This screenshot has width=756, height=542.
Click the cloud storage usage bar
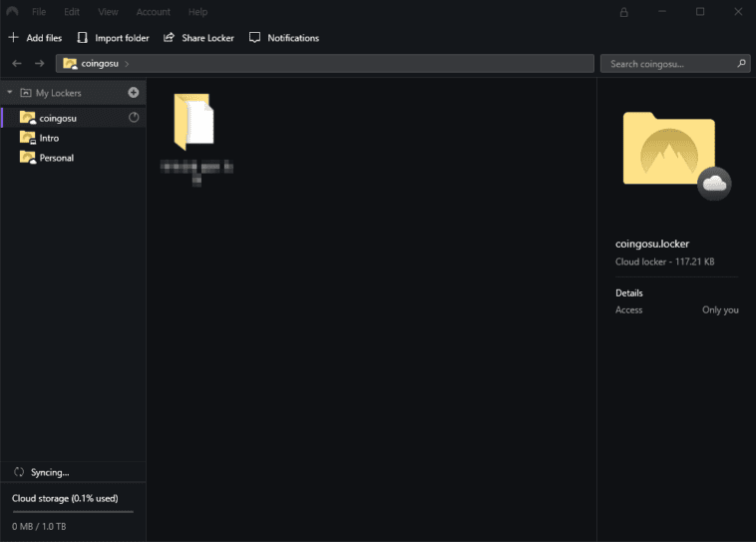tap(72, 511)
